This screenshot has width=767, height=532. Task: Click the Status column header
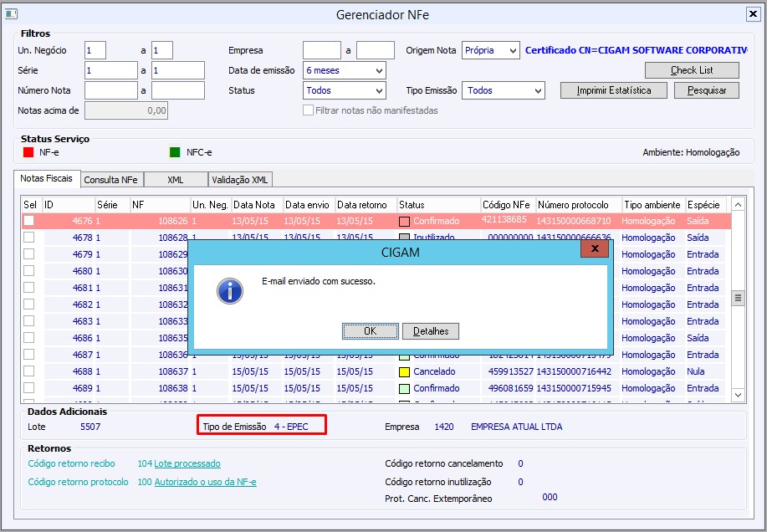coord(439,205)
